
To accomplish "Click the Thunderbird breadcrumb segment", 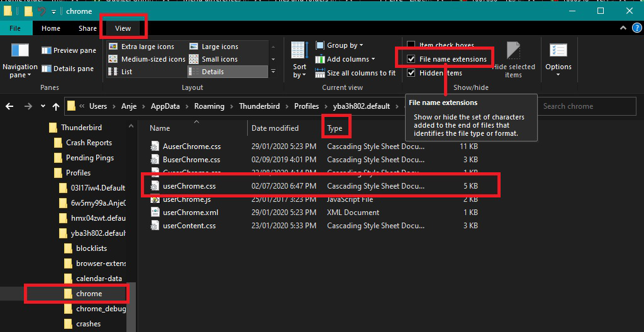I will (259, 106).
